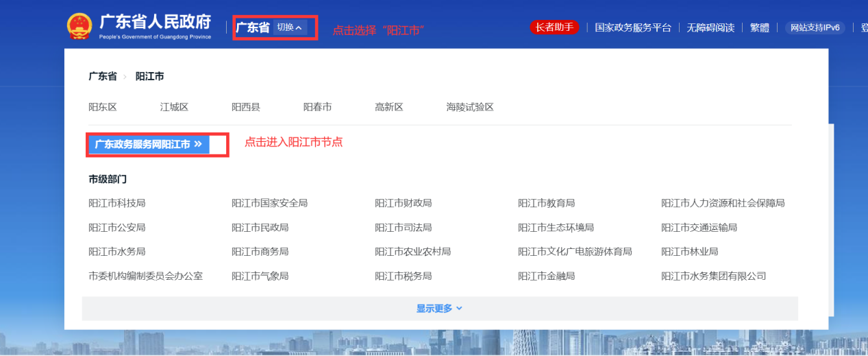Screen dimensions: 868x356
Task: Choose 阳春市 city
Action: [318, 107]
